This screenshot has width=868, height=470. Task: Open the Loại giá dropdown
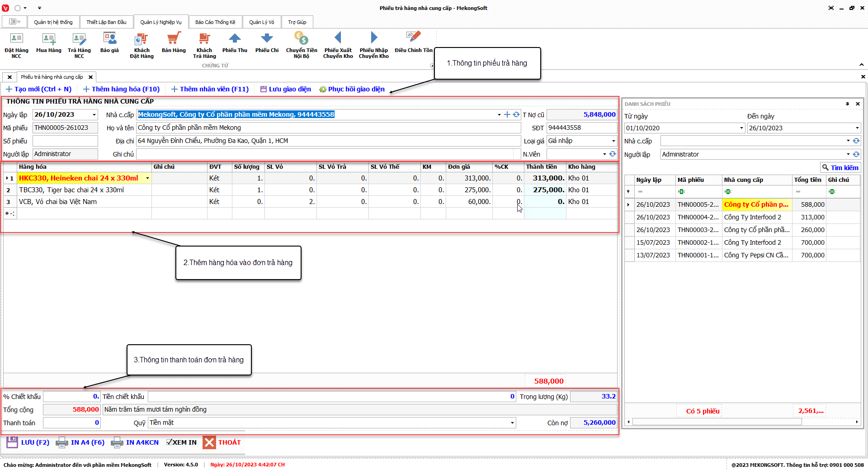pos(613,141)
